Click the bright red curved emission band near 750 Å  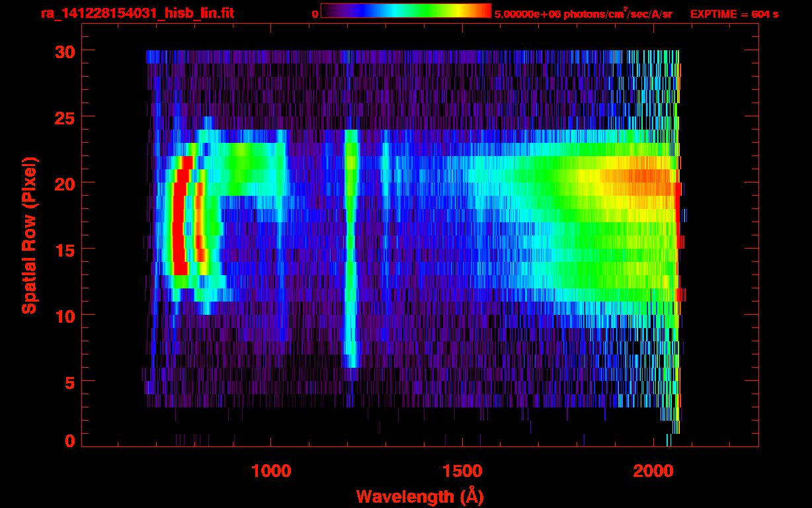point(179,216)
